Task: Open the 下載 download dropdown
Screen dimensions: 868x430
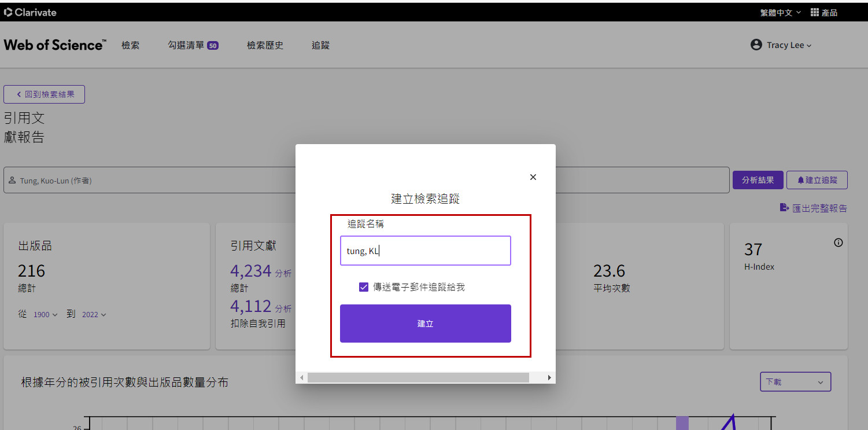Action: point(795,382)
